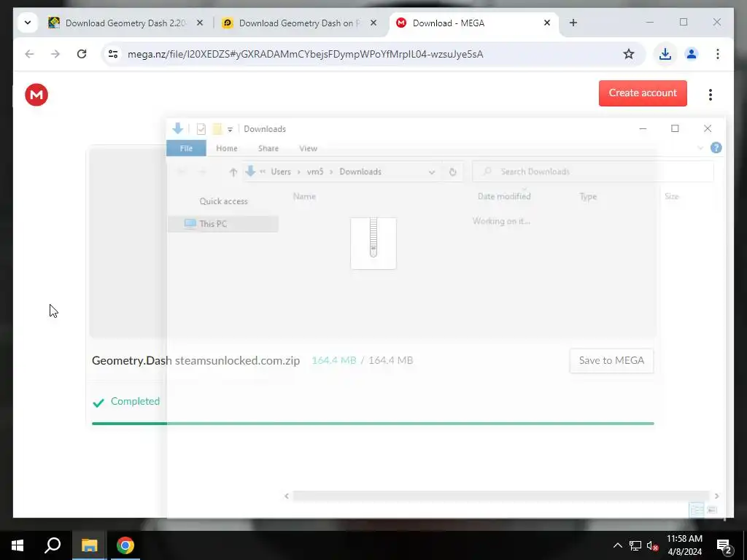Screen dimensions: 747x560
Task: Open the muted volume tray icon
Action: tap(653, 545)
